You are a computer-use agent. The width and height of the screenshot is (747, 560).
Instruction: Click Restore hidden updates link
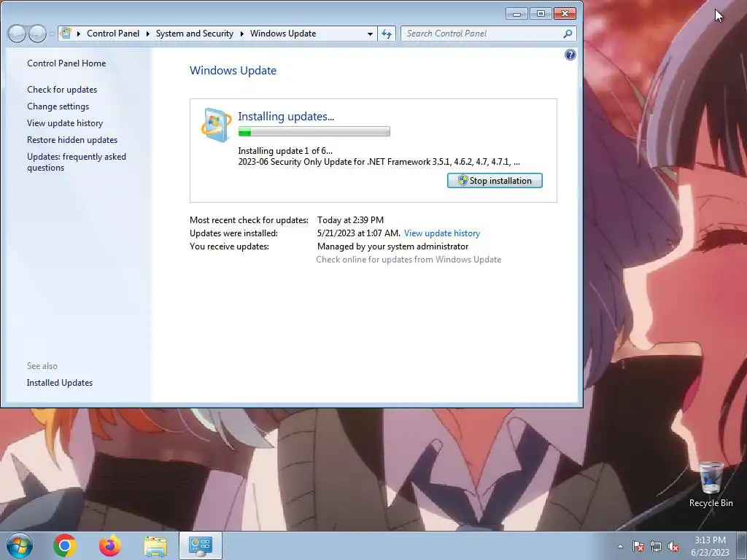tap(72, 139)
